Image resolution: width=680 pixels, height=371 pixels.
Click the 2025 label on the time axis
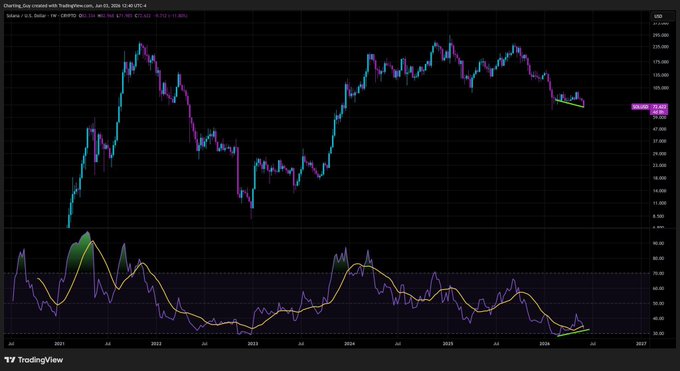click(448, 343)
